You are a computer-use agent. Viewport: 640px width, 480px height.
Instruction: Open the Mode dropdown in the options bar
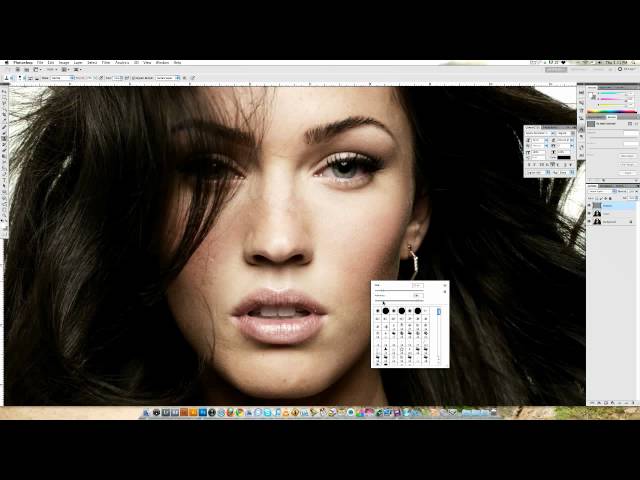62,78
